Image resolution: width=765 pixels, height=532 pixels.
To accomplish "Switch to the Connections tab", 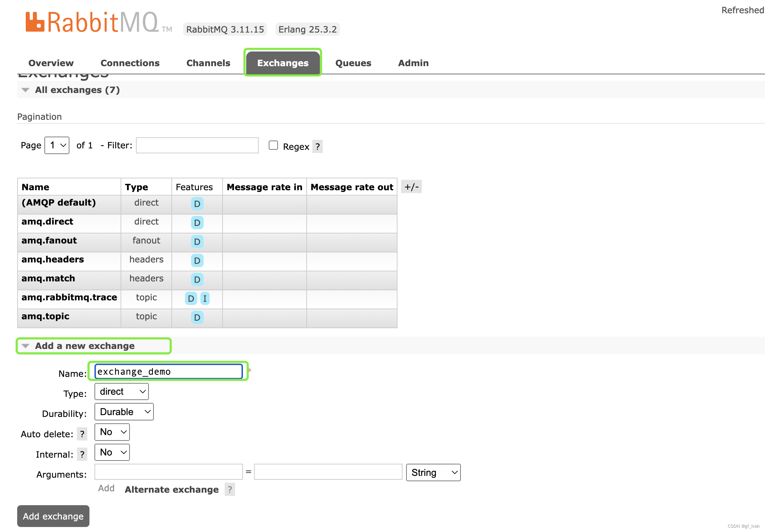I will (130, 63).
